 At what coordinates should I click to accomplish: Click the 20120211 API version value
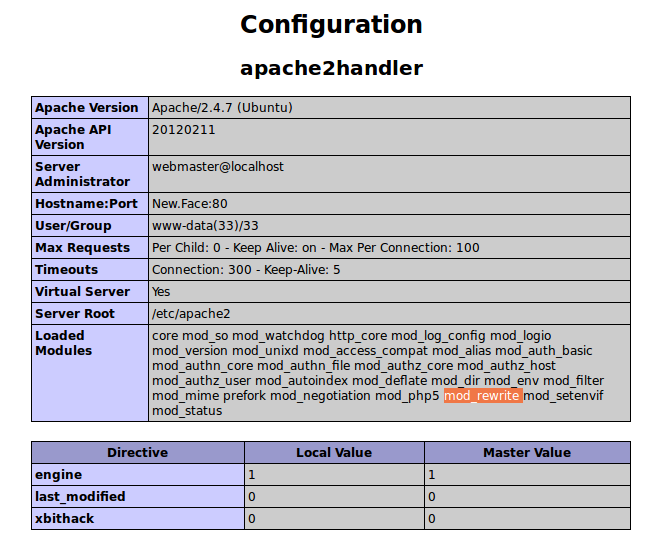tap(184, 130)
